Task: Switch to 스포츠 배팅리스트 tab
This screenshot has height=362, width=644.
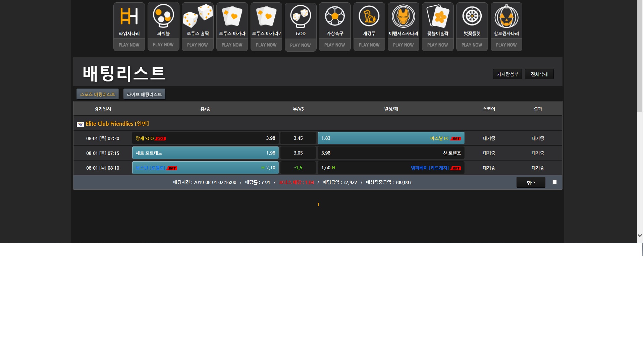Action: click(97, 94)
